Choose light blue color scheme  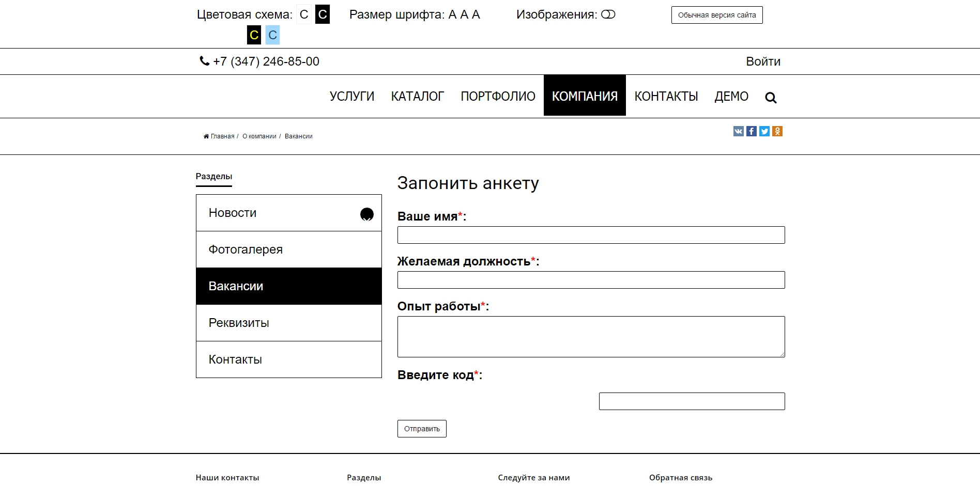click(x=272, y=35)
